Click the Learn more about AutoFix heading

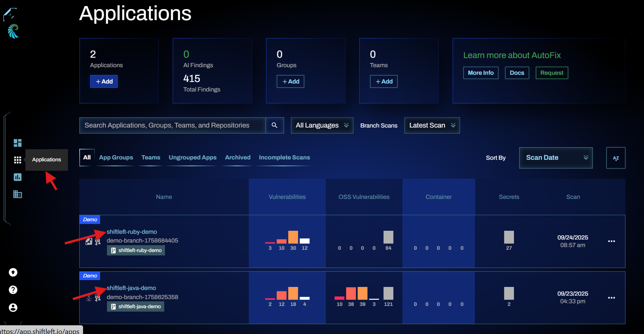(512, 55)
